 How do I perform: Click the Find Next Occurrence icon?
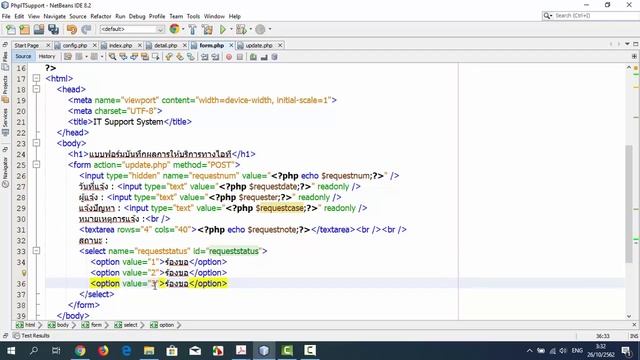pos(134,57)
